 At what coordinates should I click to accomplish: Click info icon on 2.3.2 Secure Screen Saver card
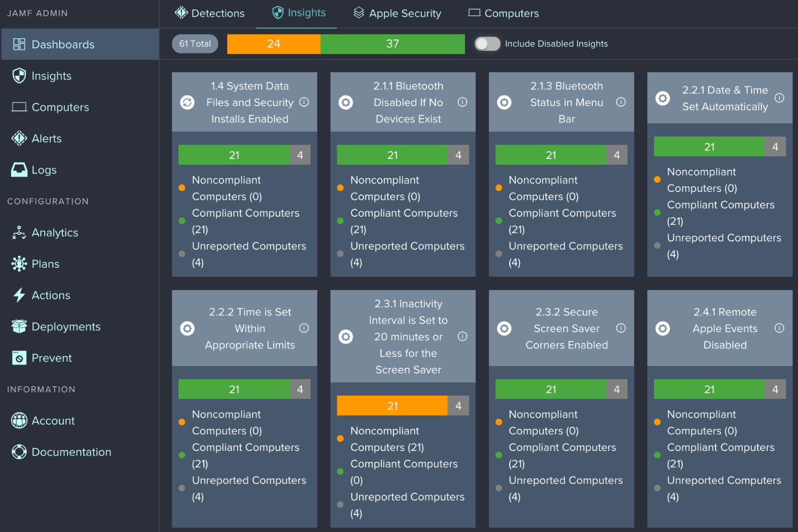pyautogui.click(x=621, y=328)
